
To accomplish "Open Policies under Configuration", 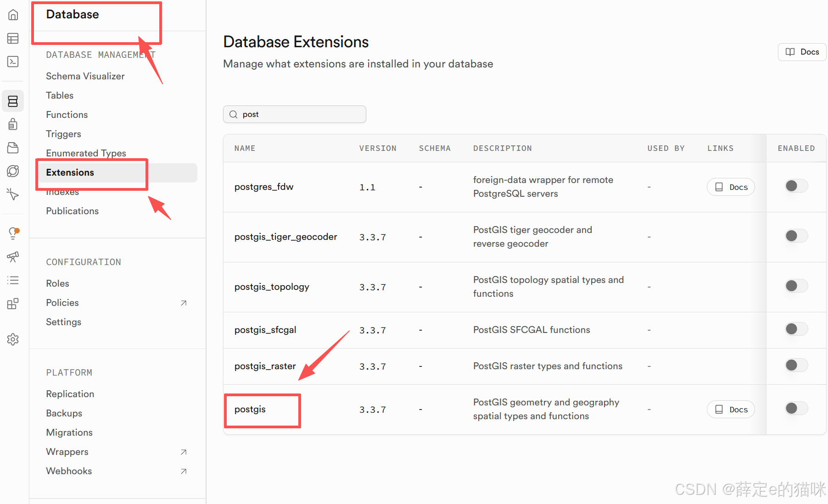I will coord(62,303).
